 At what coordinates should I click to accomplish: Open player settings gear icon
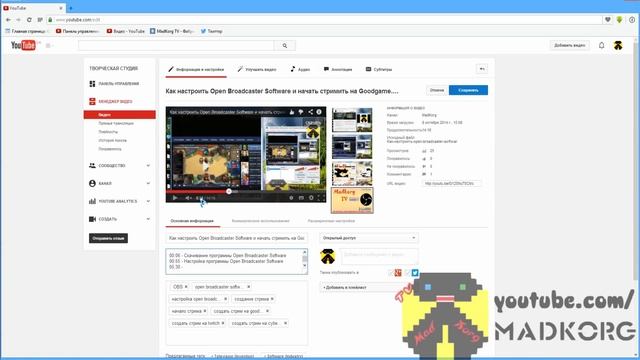[x=291, y=198]
